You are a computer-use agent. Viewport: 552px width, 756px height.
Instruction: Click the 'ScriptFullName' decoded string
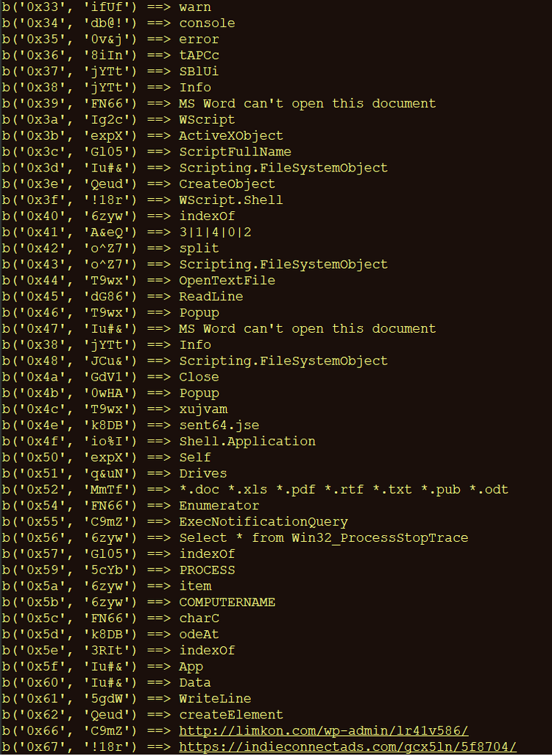pyautogui.click(x=236, y=152)
